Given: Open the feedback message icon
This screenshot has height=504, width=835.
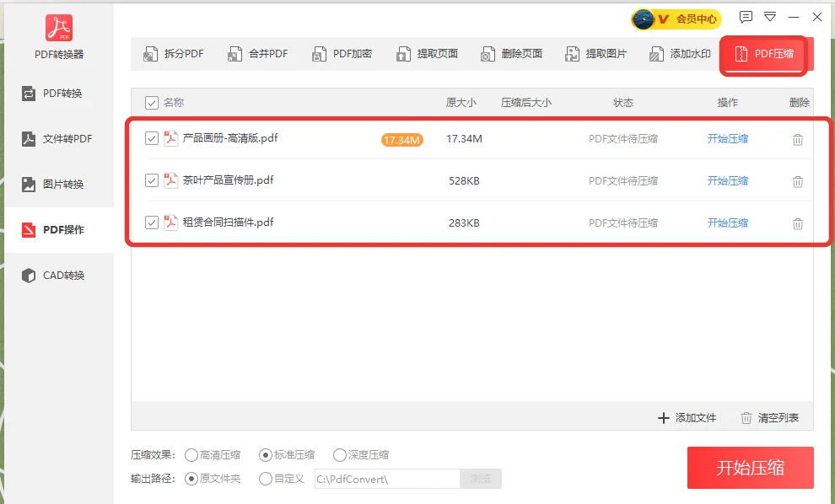Looking at the screenshot, I should (746, 17).
